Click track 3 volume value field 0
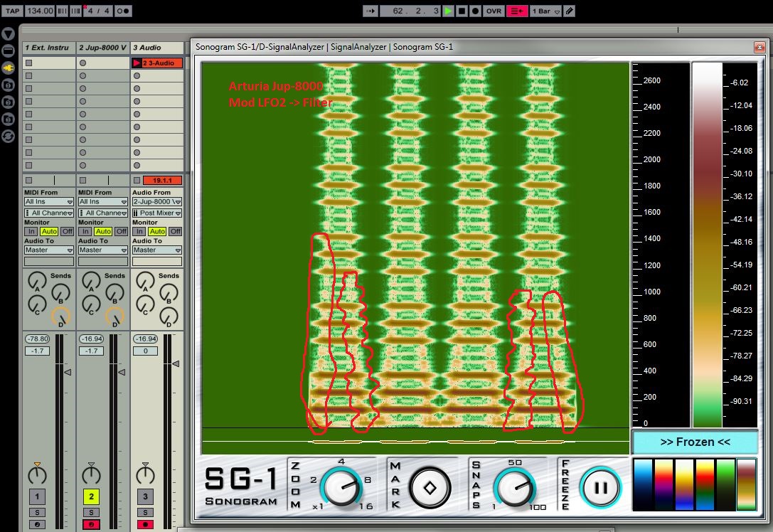 coord(146,351)
